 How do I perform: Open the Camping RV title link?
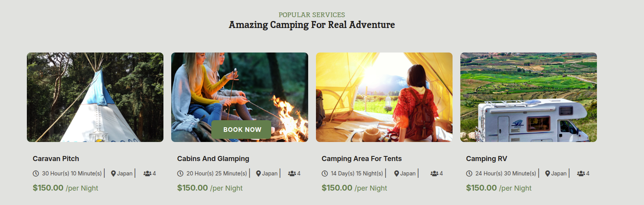486,159
